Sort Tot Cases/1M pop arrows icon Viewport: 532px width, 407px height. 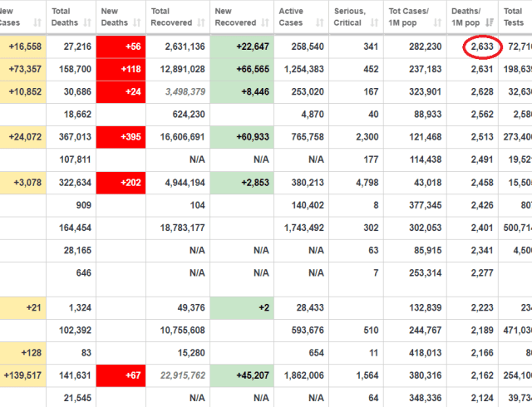pyautogui.click(x=438, y=22)
